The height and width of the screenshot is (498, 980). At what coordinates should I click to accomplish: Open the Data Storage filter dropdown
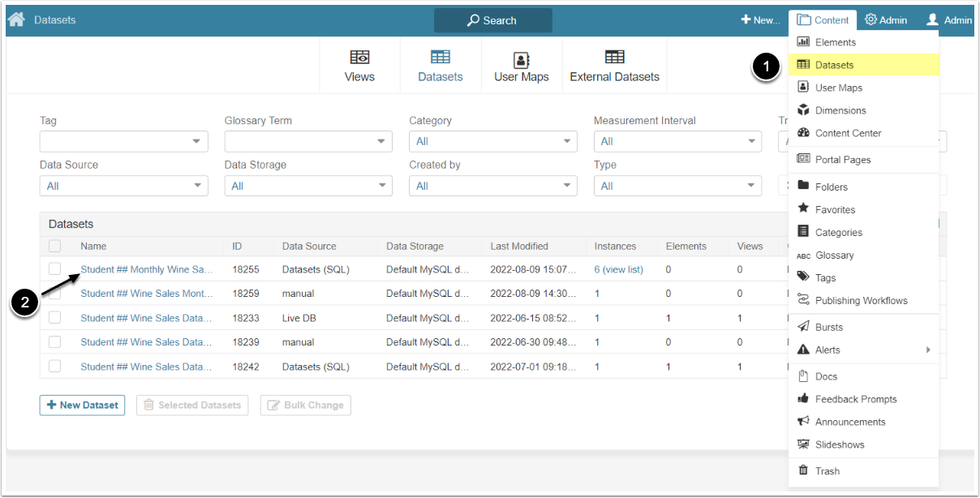point(308,187)
